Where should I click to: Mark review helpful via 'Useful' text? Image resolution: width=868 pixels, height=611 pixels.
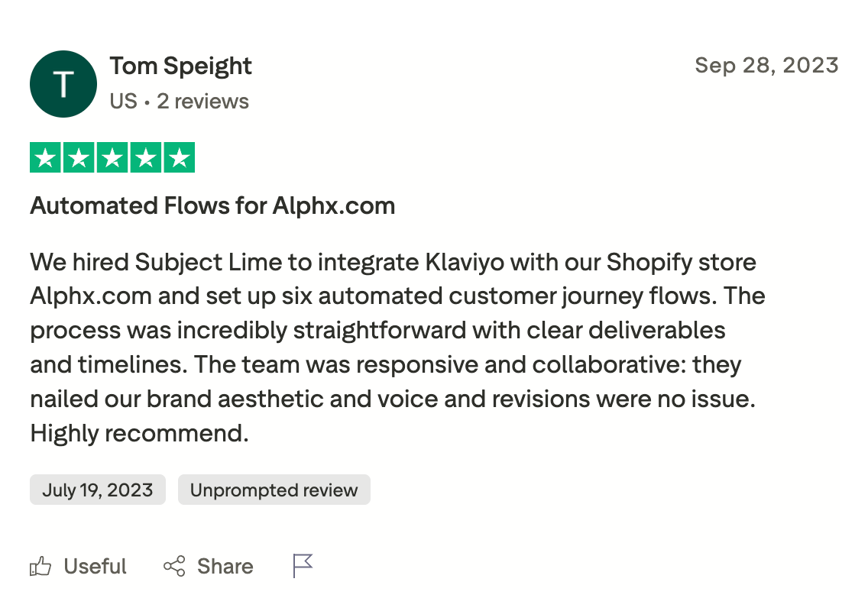[95, 567]
